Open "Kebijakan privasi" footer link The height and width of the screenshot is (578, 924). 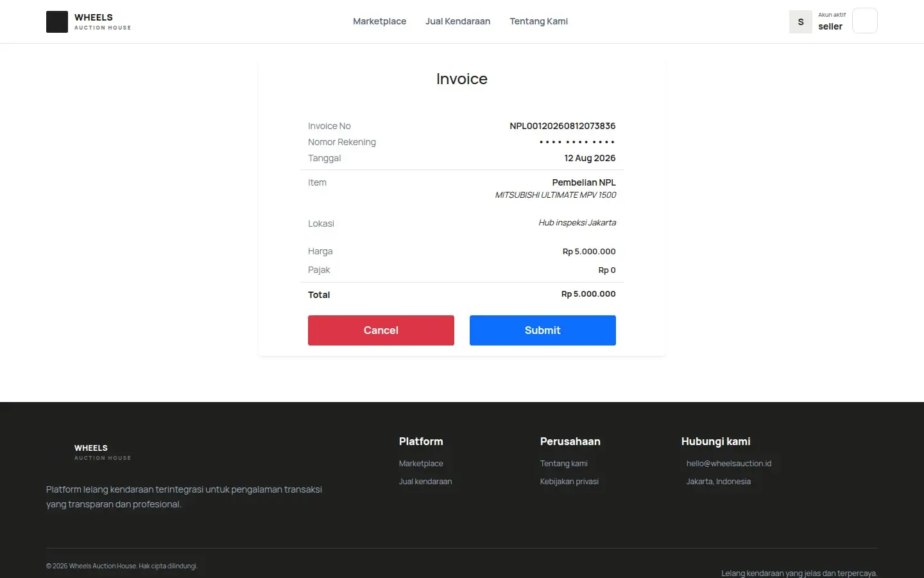569,482
